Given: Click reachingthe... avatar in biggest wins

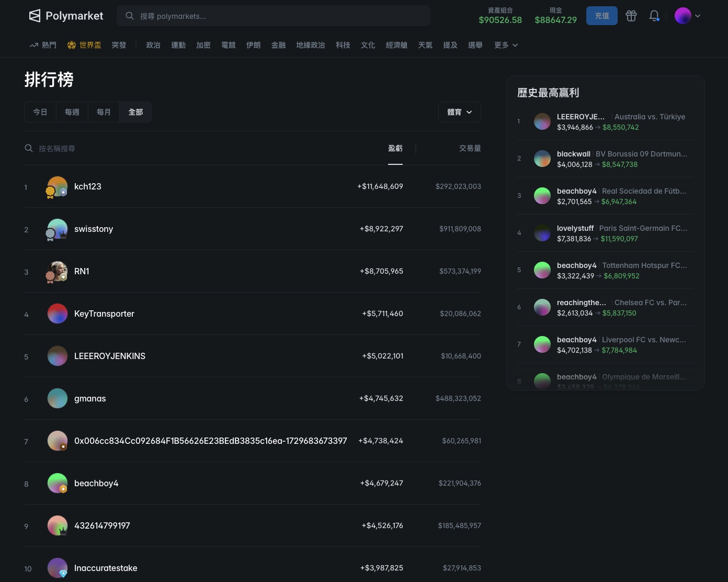Looking at the screenshot, I should pos(542,307).
